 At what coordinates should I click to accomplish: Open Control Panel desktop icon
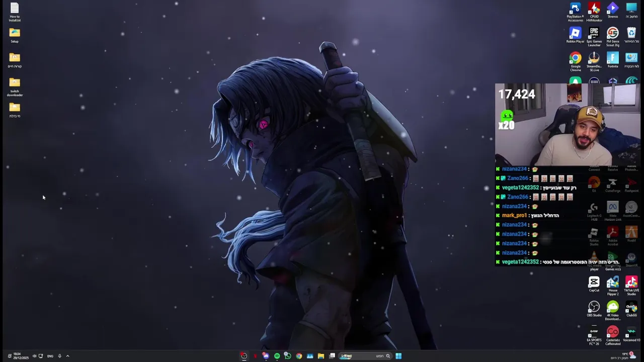tap(631, 60)
